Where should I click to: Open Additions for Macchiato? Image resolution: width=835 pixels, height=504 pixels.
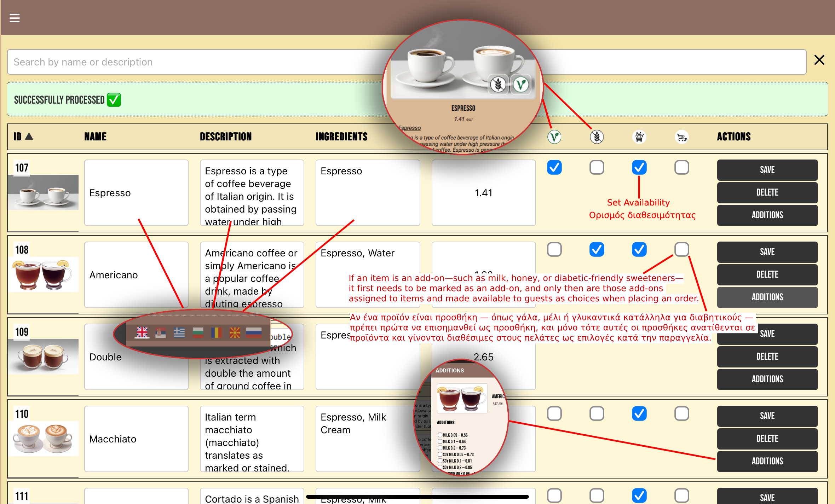[x=767, y=461]
